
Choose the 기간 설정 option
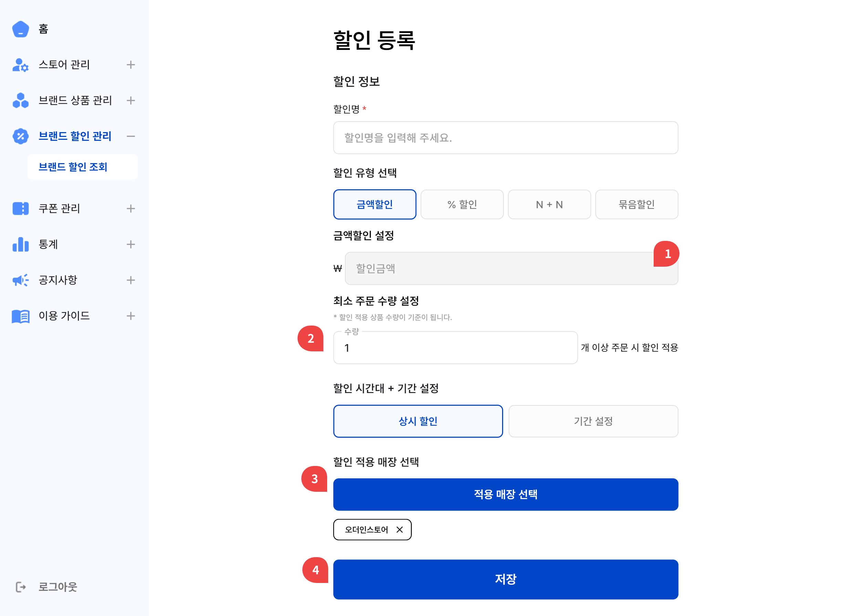pos(593,421)
